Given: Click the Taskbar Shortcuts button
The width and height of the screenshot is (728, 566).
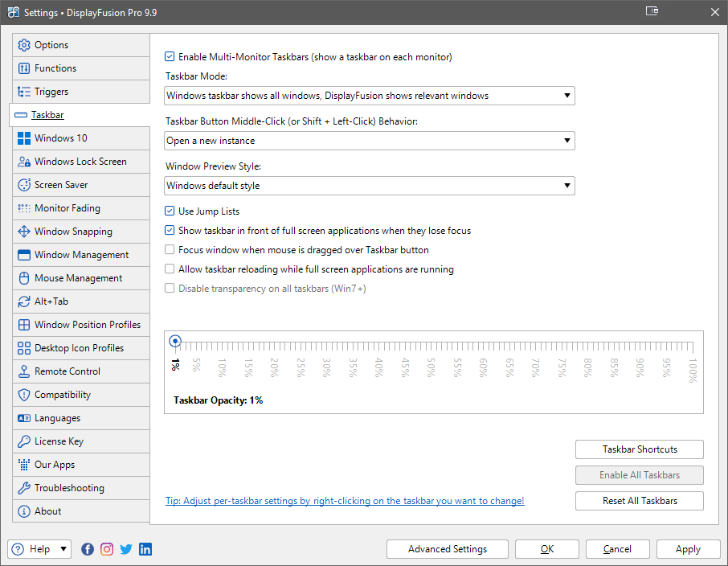Looking at the screenshot, I should pyautogui.click(x=640, y=449).
